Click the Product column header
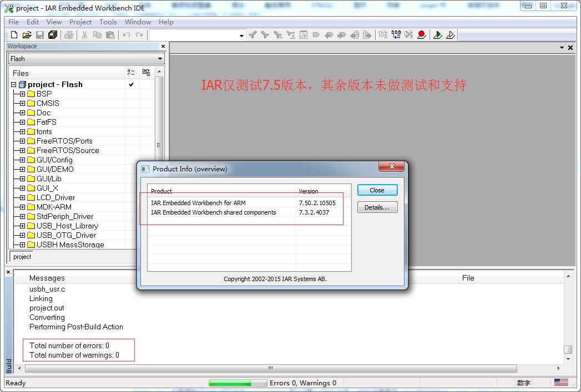 point(221,191)
